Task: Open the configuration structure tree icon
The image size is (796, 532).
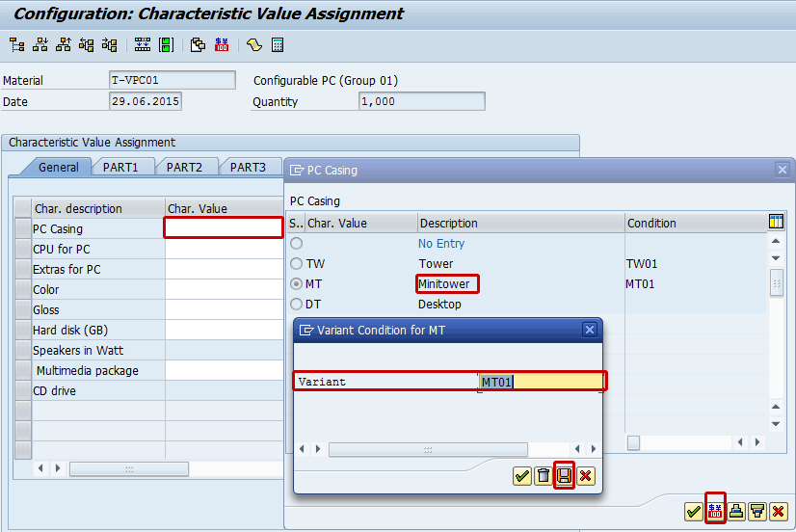Action: click(x=16, y=45)
